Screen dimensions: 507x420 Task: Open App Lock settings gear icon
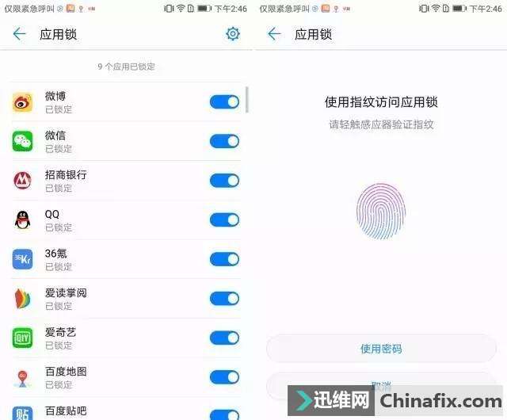point(232,33)
